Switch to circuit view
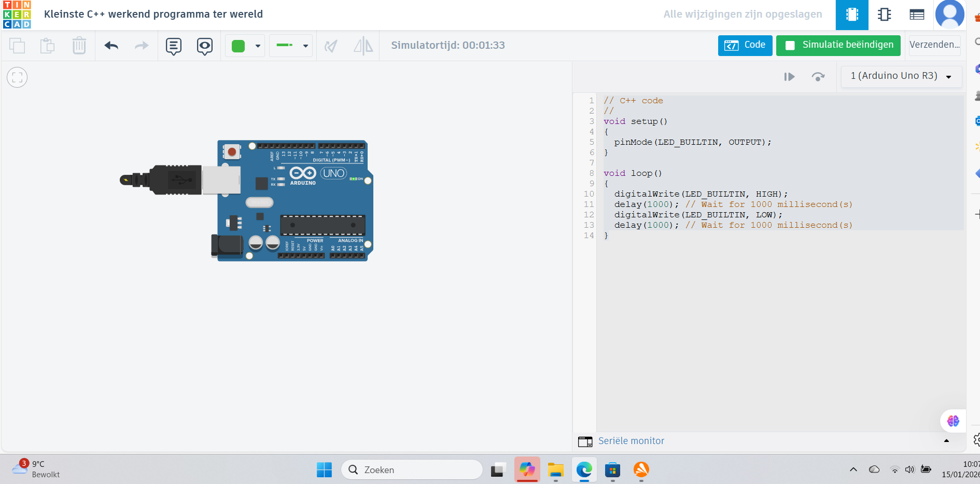 [852, 15]
